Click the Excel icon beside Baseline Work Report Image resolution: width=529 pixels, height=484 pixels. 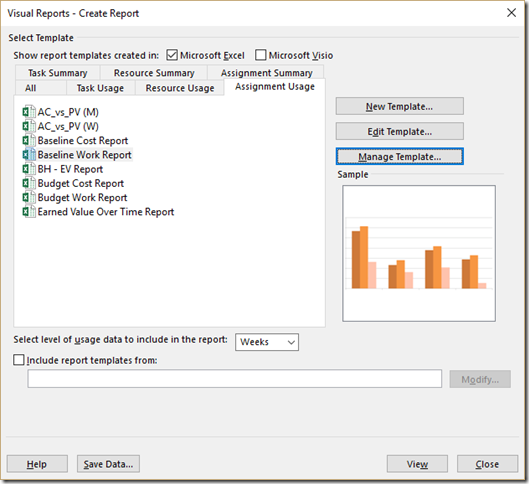(29, 155)
